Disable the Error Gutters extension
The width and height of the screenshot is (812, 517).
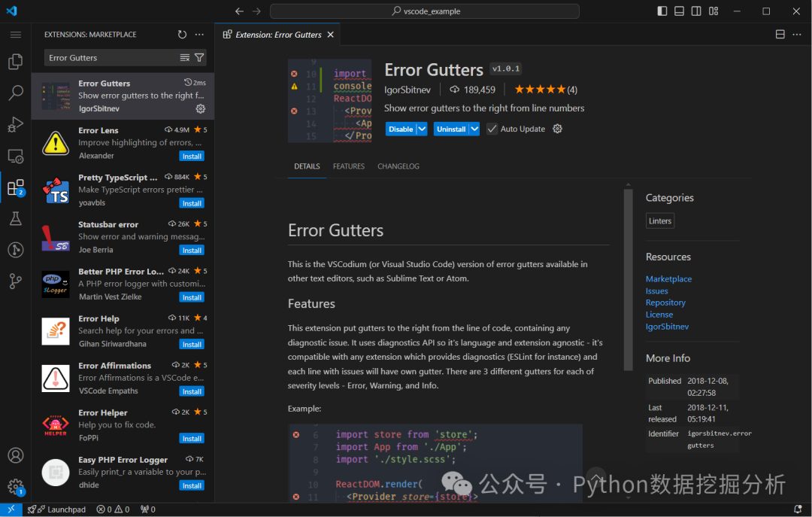coord(401,129)
